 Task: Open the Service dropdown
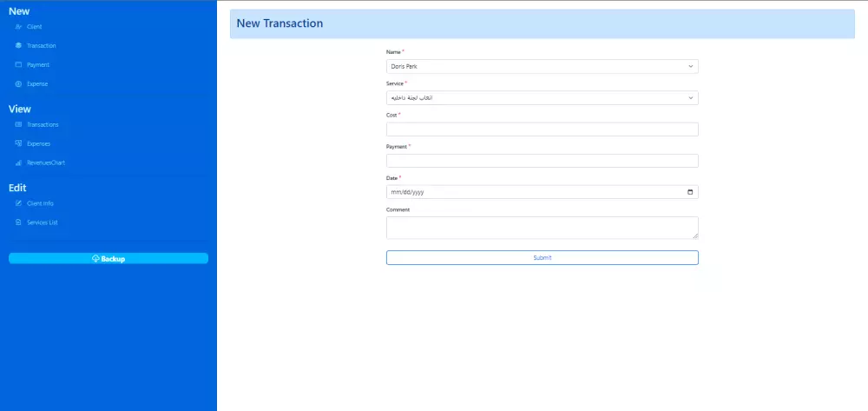542,98
